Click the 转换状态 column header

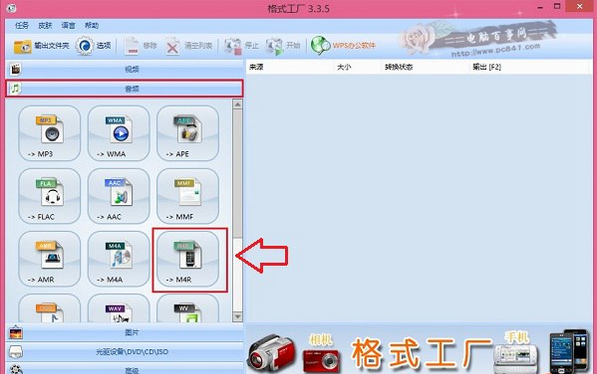point(425,67)
